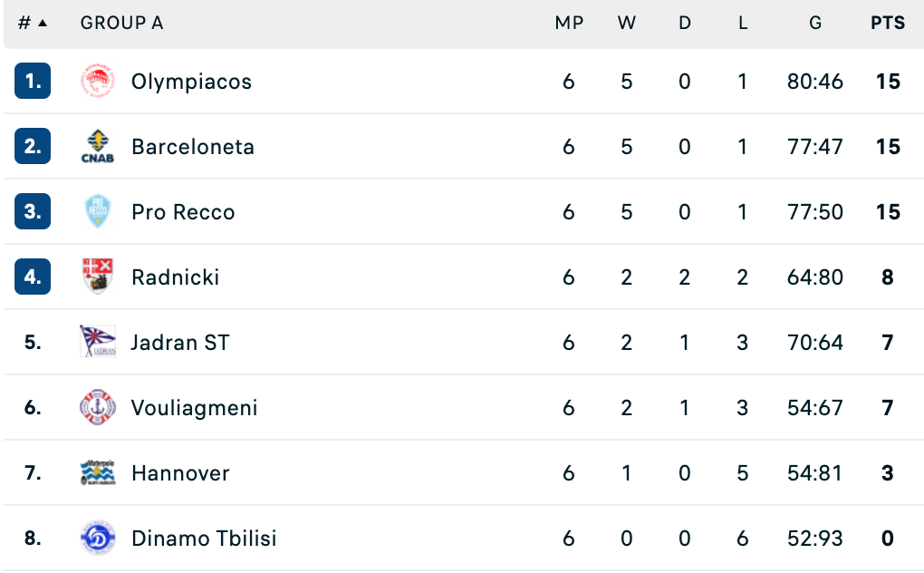The height and width of the screenshot is (573, 924).
Task: Open the Dinamo Tbilisi team link
Action: (204, 539)
